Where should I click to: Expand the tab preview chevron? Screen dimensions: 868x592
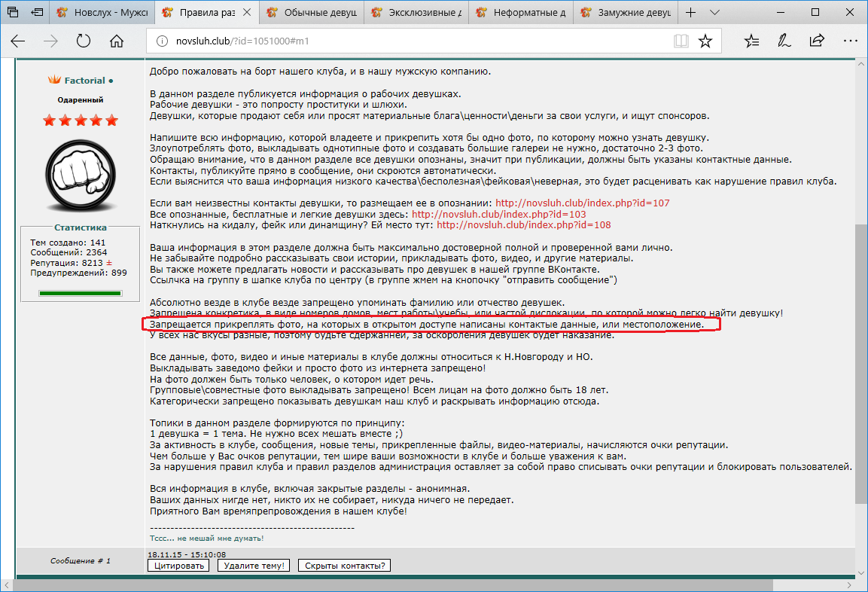[714, 13]
